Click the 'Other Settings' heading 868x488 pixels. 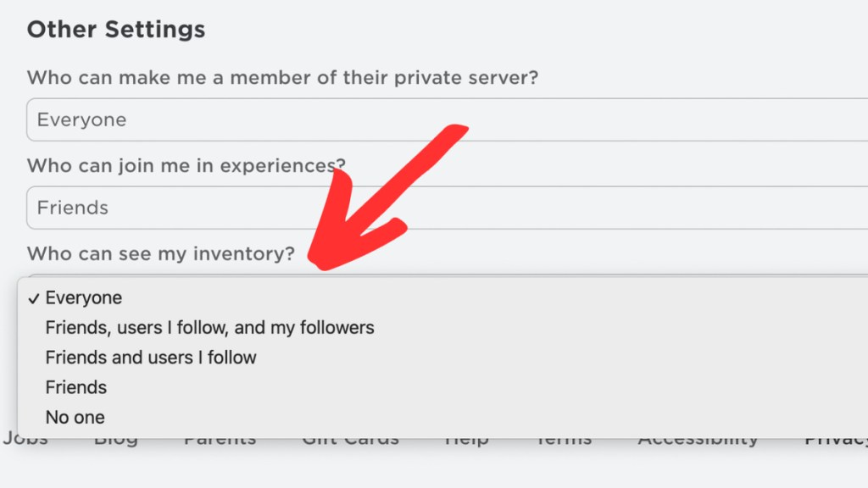coord(116,30)
